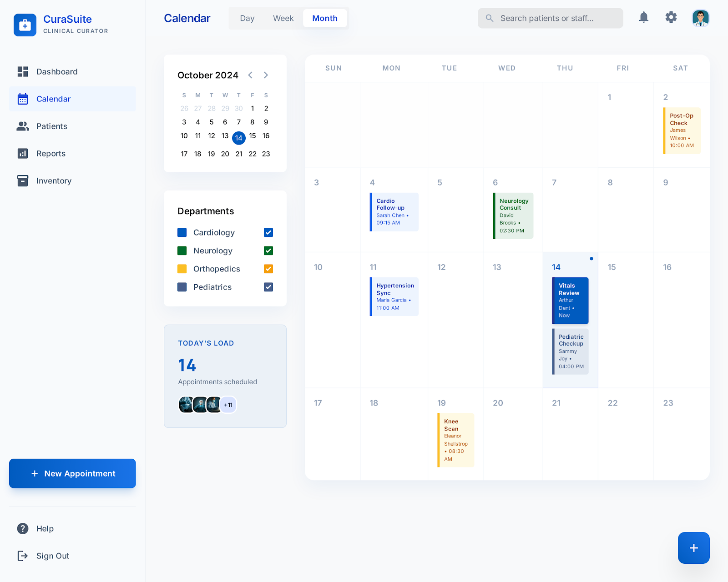This screenshot has width=728, height=582.
Task: Open the Patients section
Action: point(51,126)
